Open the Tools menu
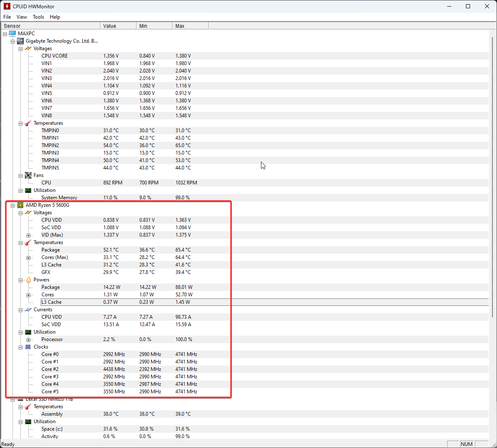Image resolution: width=497 pixels, height=448 pixels. click(38, 17)
